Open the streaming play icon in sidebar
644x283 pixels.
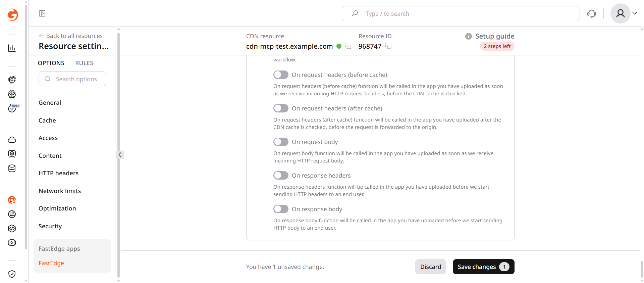[12, 242]
